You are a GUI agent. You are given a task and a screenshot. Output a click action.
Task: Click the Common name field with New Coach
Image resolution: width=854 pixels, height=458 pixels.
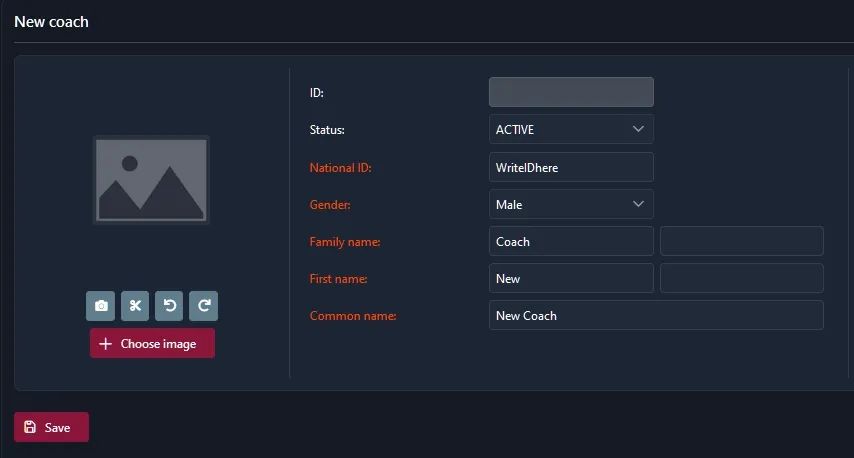click(656, 315)
